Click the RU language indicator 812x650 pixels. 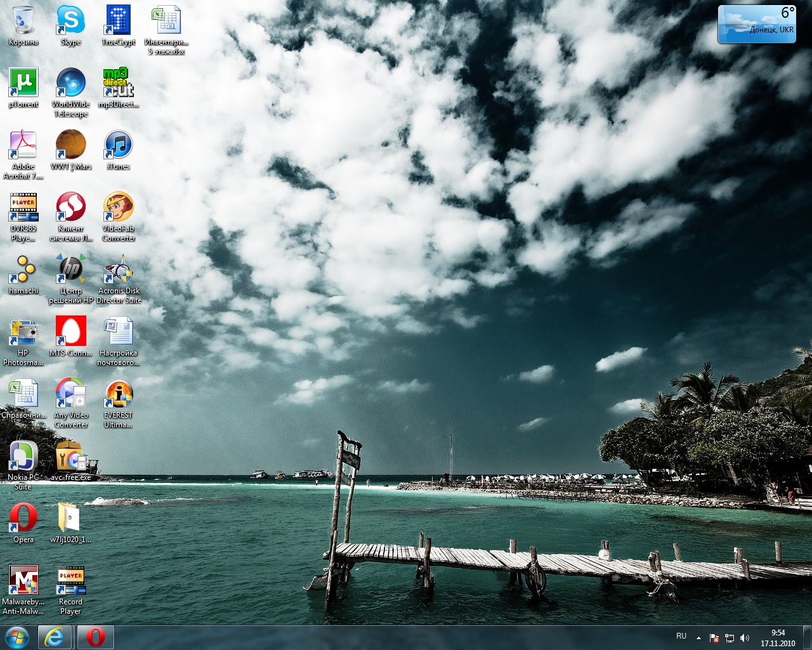point(681,636)
